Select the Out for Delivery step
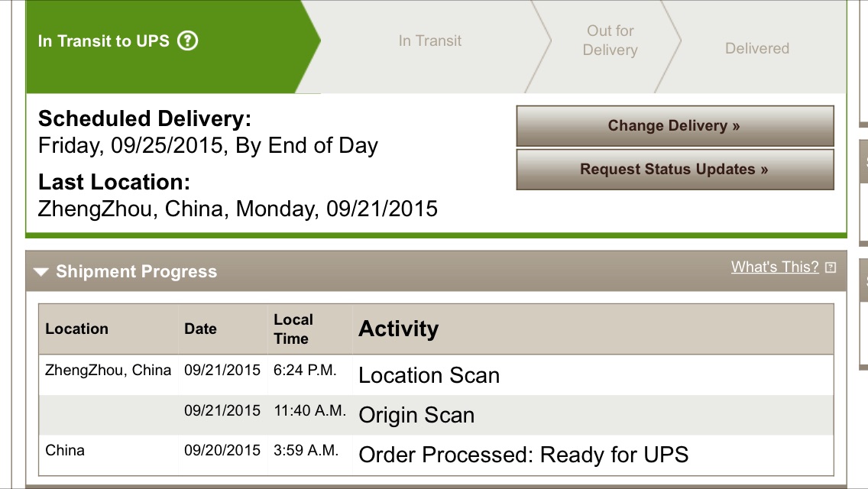 610,40
